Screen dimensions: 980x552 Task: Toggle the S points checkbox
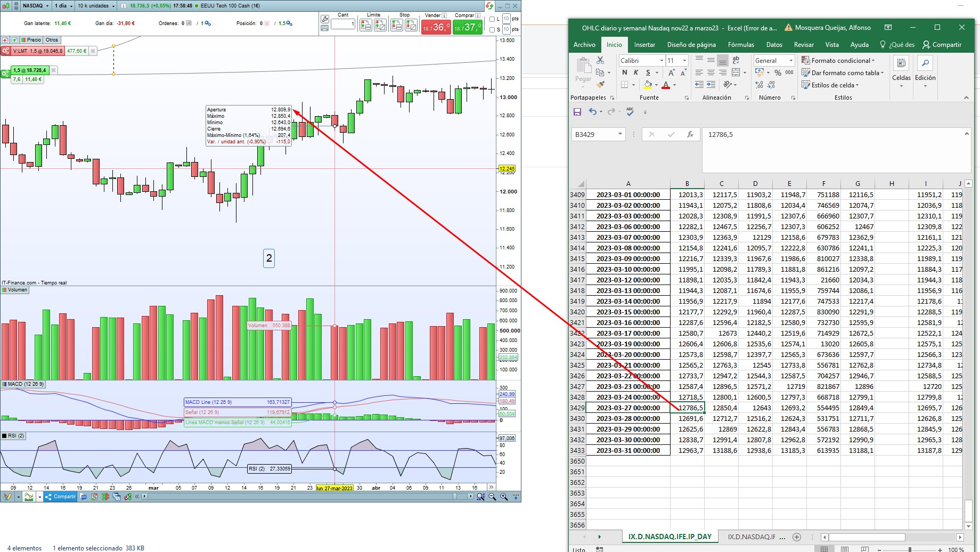click(492, 29)
